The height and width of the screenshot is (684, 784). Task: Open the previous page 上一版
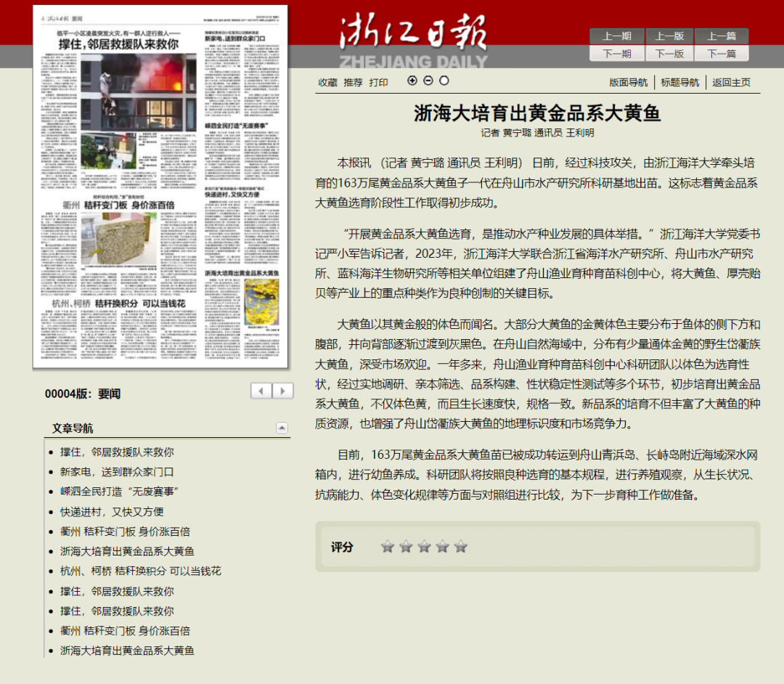669,36
